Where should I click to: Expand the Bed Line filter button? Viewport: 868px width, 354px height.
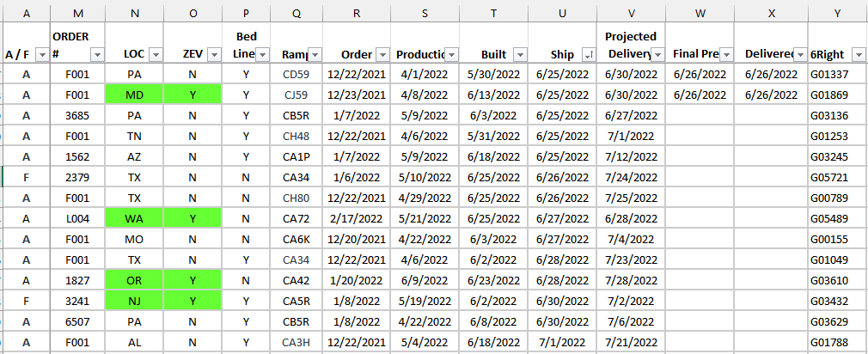coord(262,54)
